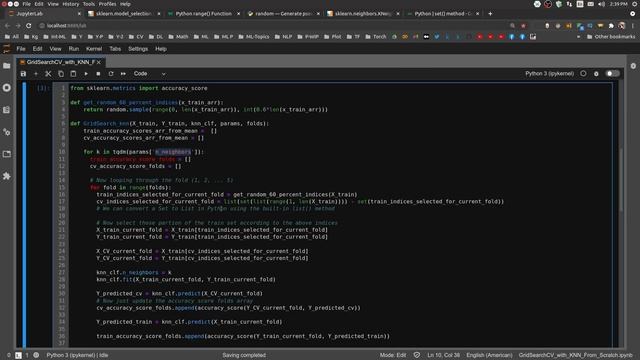640x360 pixels.
Task: Switch to random — Generate pseudo browser tab
Action: pyautogui.click(x=283, y=13)
